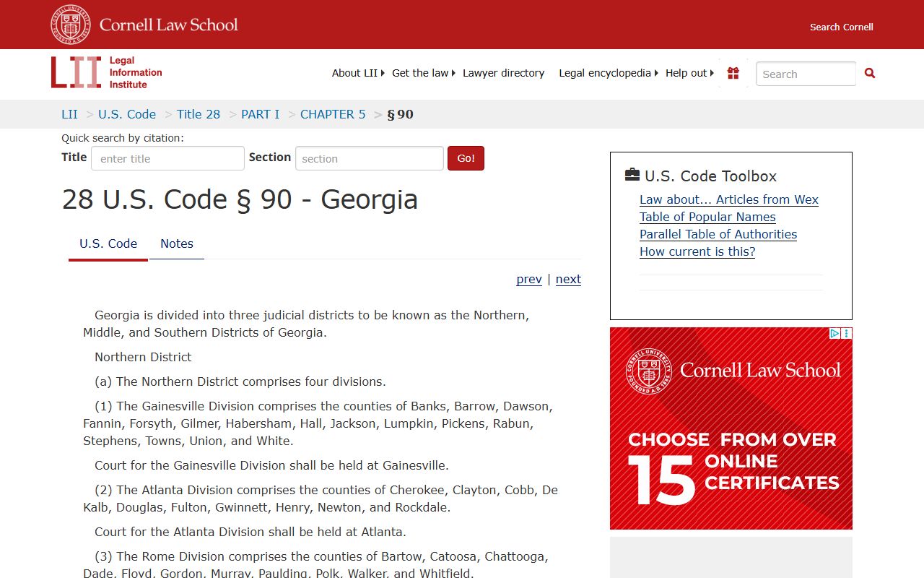
Task: Go to LII breadcrumb link
Action: click(69, 114)
